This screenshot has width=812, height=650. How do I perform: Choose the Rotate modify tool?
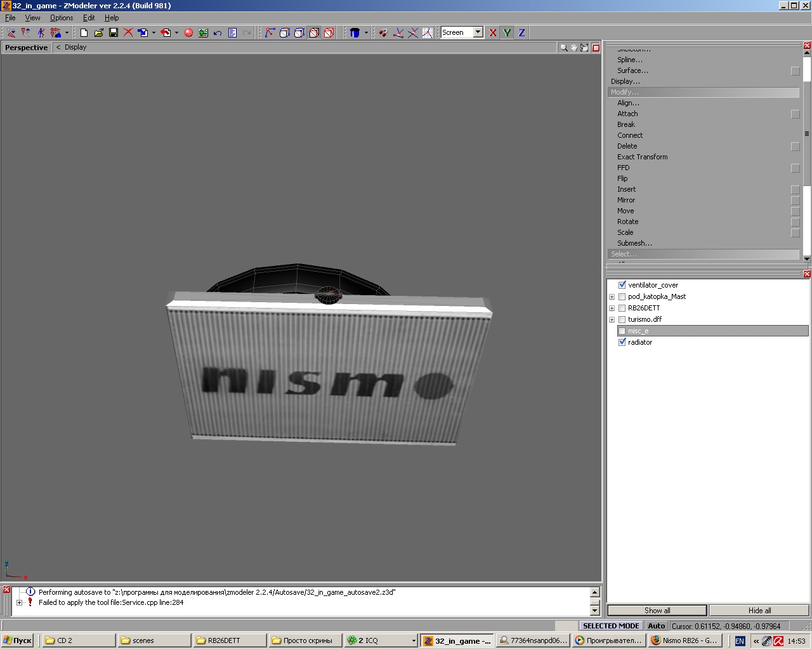coord(628,222)
